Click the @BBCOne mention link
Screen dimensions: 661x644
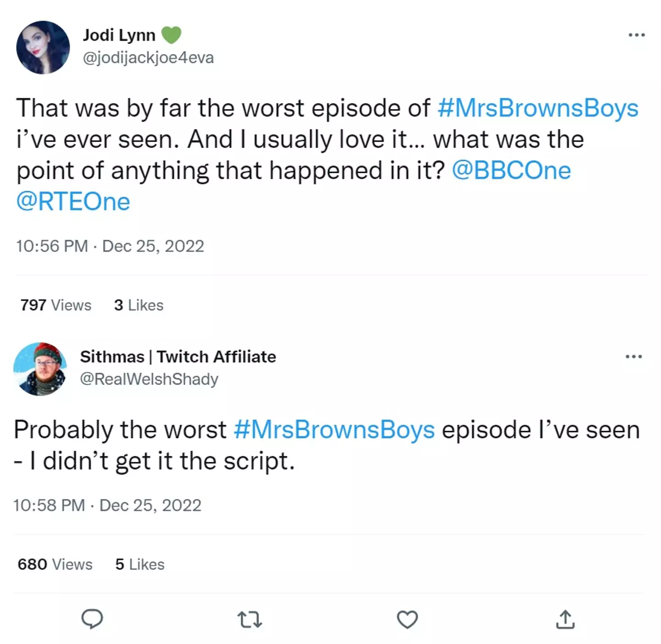(x=511, y=171)
